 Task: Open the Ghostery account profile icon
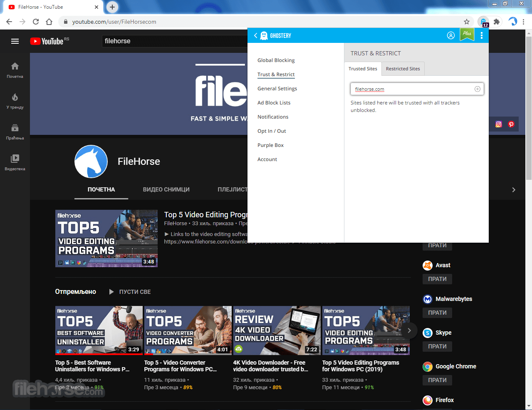click(450, 35)
